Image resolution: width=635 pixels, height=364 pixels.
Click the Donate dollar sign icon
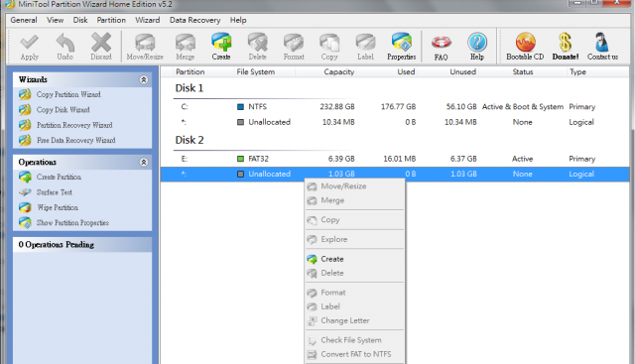[566, 47]
